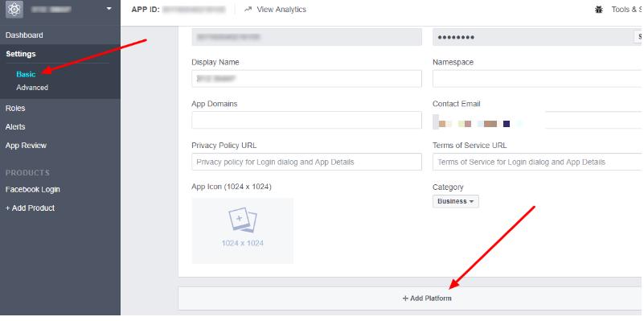This screenshot has width=644, height=321.
Task: Click the analytics trend arrow icon
Action: tap(248, 10)
